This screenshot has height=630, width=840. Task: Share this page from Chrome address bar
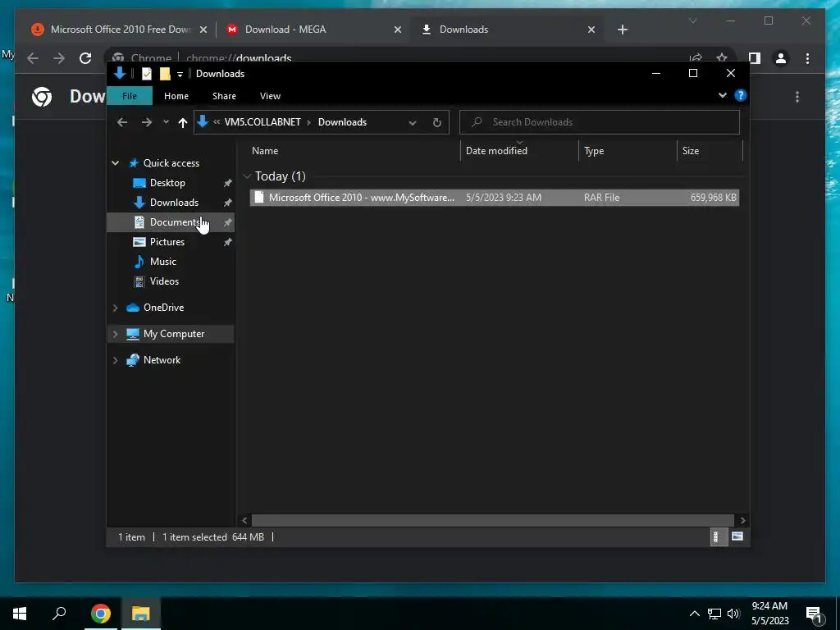696,58
